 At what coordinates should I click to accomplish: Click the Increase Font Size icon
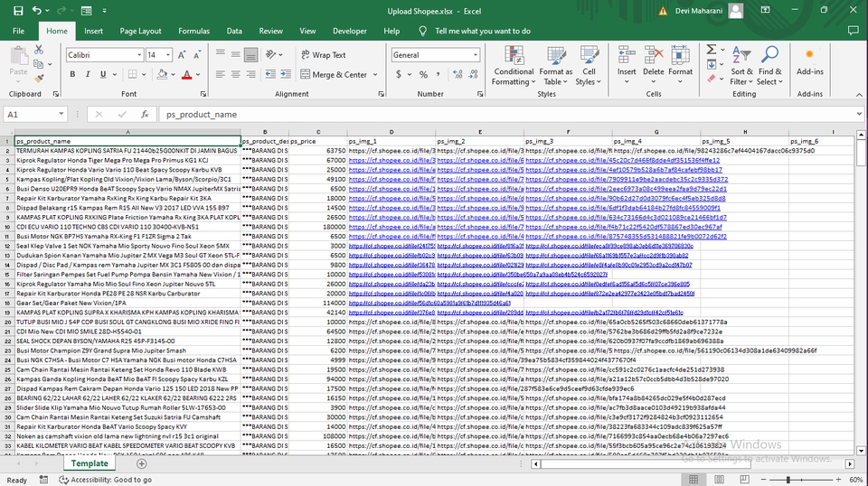[x=182, y=55]
